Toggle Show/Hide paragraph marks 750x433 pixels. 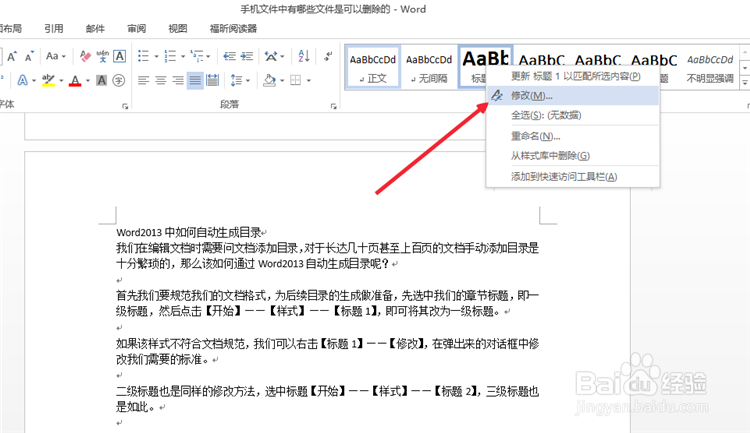coord(328,56)
